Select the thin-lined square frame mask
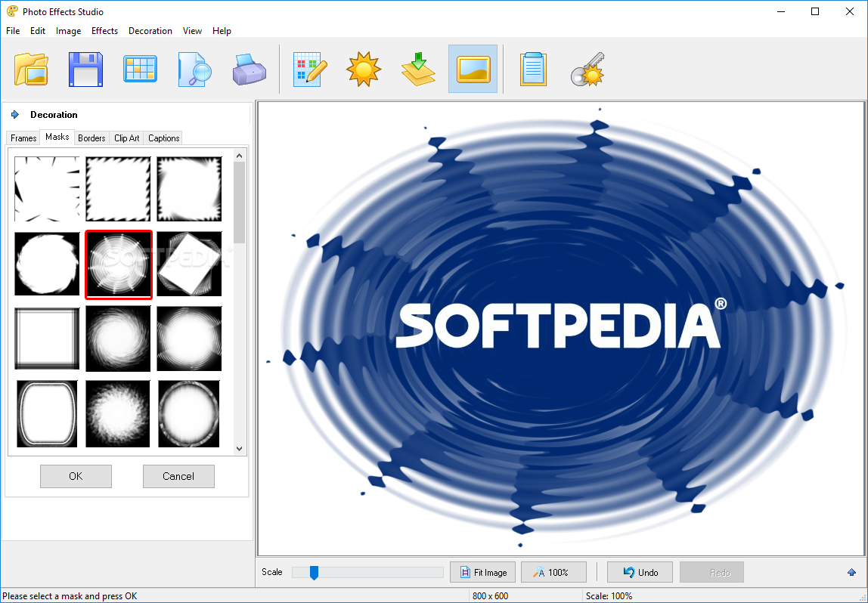 coord(47,339)
